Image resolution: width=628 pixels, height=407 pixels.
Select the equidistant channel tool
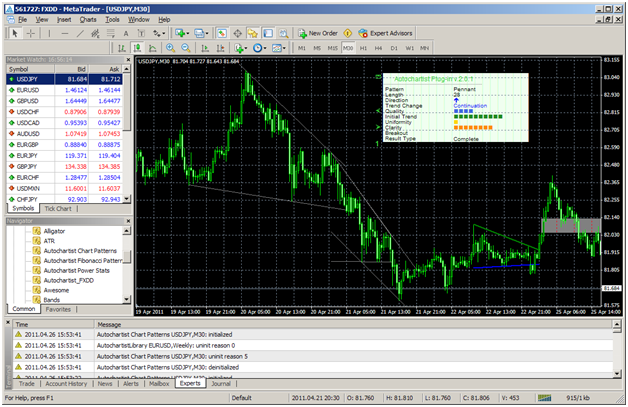(95, 33)
